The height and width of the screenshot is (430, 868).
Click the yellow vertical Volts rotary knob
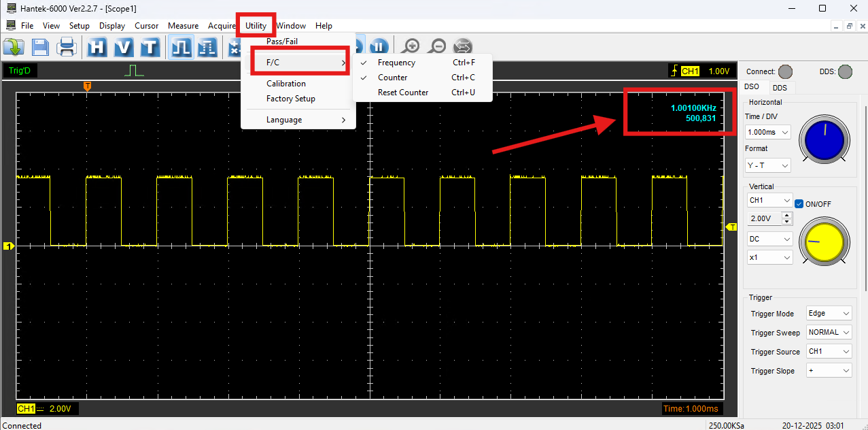[x=824, y=242]
